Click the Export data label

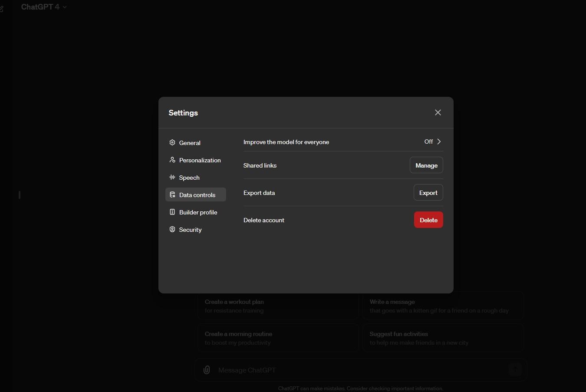(259, 193)
